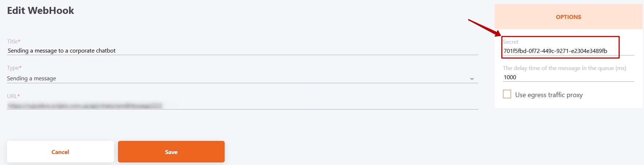Focus the Title input field

(x=241, y=51)
